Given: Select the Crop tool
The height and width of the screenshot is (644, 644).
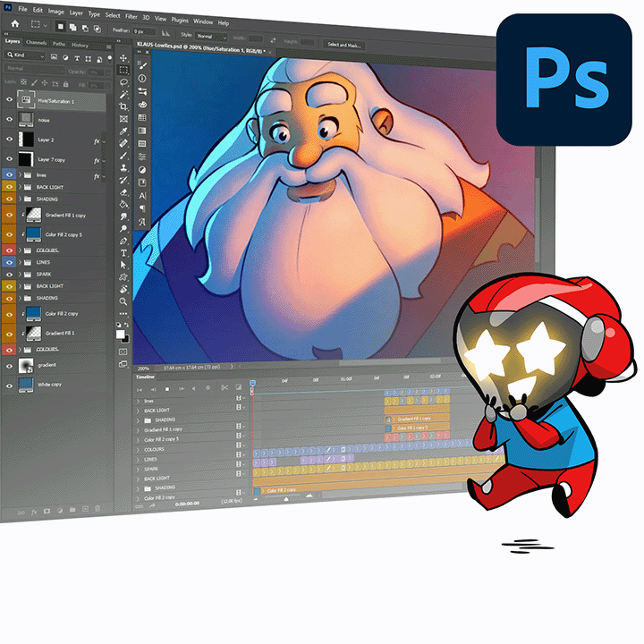Looking at the screenshot, I should (123, 106).
